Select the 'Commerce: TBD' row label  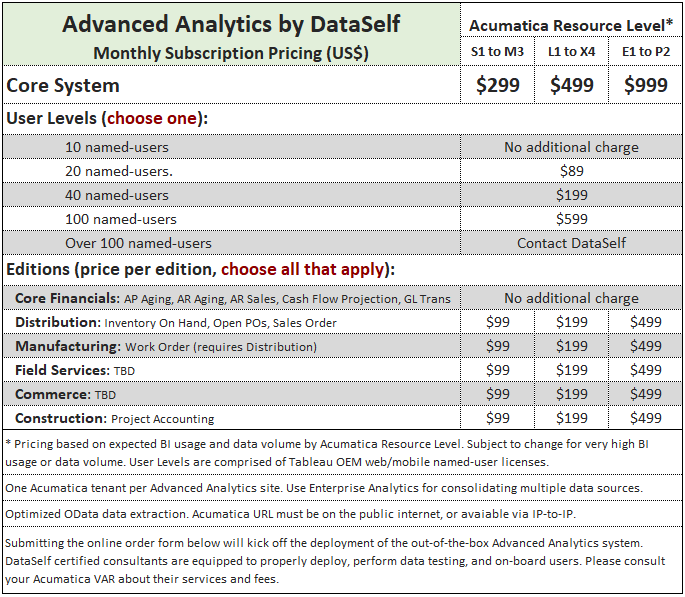66,394
